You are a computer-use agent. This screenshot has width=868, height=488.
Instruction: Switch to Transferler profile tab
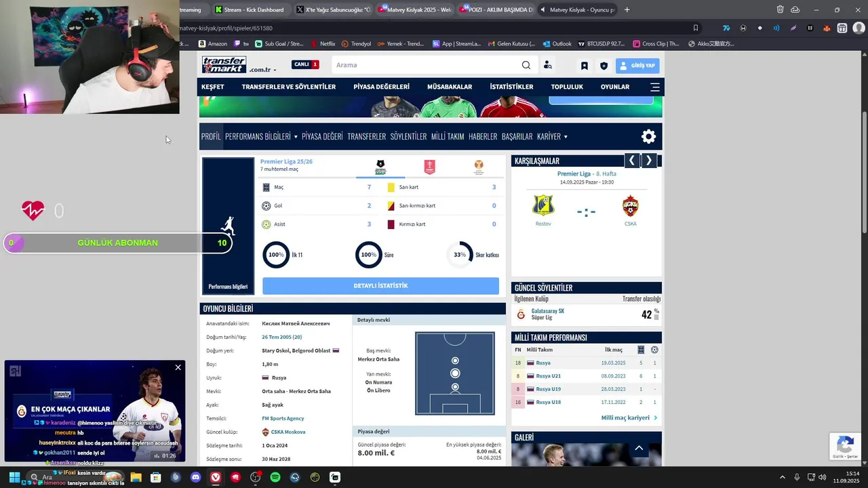366,136
